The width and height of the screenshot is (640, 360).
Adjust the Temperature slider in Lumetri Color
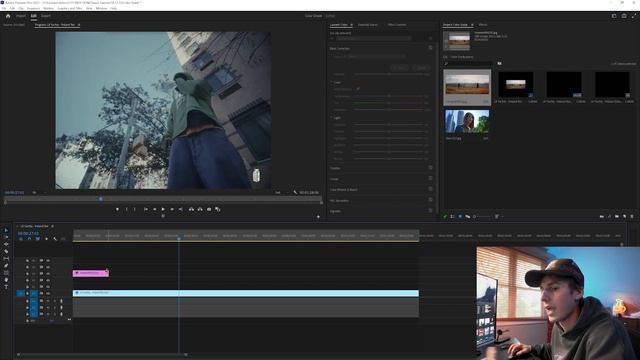click(x=389, y=96)
